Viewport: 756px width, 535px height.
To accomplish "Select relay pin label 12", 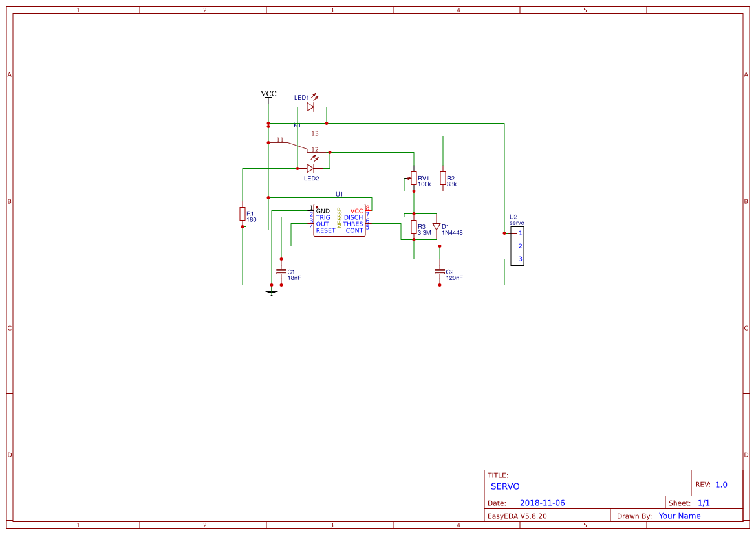I will click(x=315, y=149).
